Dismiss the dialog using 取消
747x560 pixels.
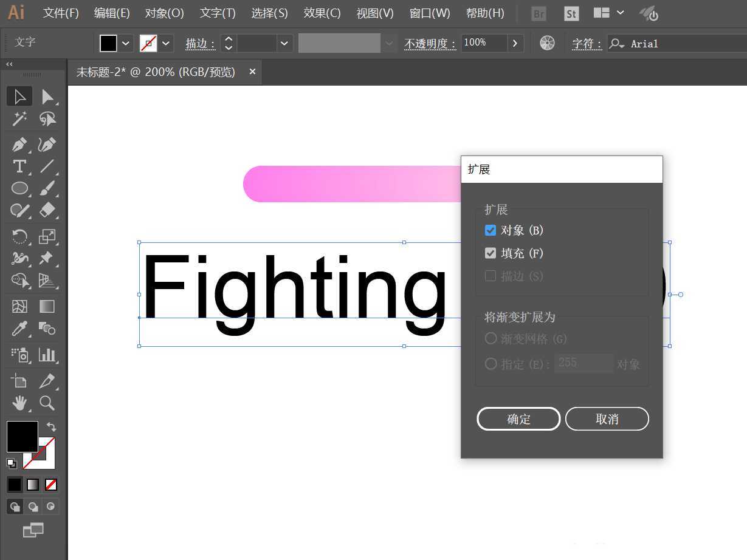click(x=606, y=418)
